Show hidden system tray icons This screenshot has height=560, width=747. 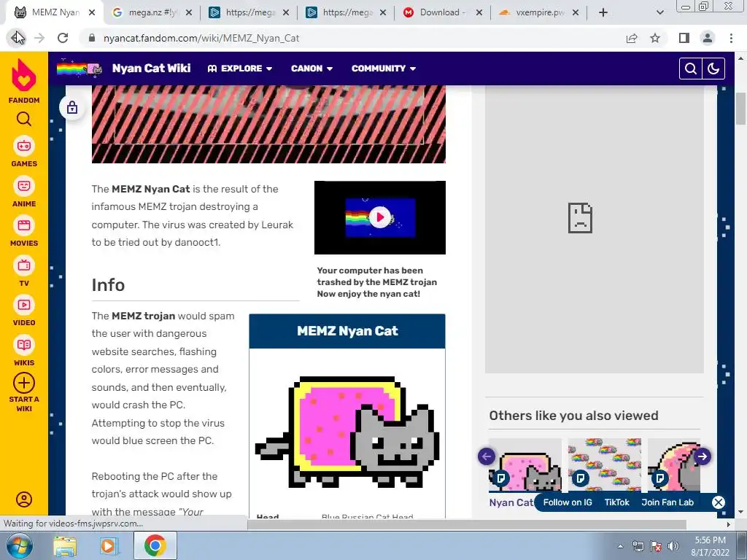tap(621, 547)
